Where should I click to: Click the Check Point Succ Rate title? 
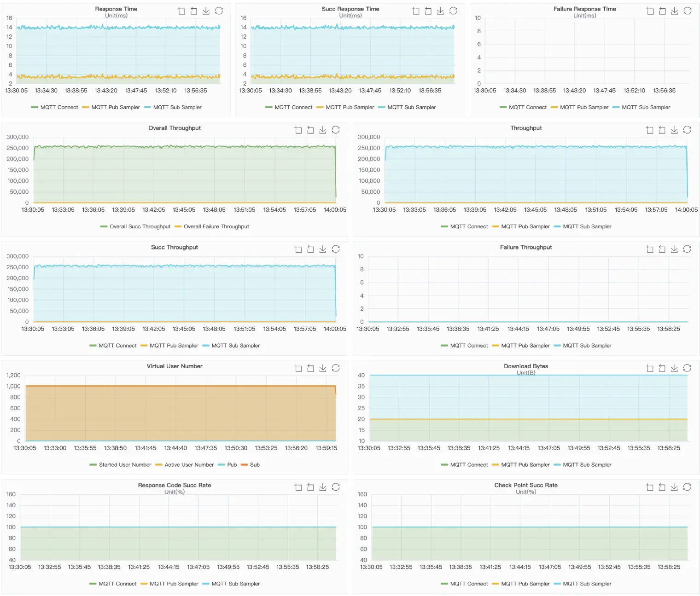526,485
